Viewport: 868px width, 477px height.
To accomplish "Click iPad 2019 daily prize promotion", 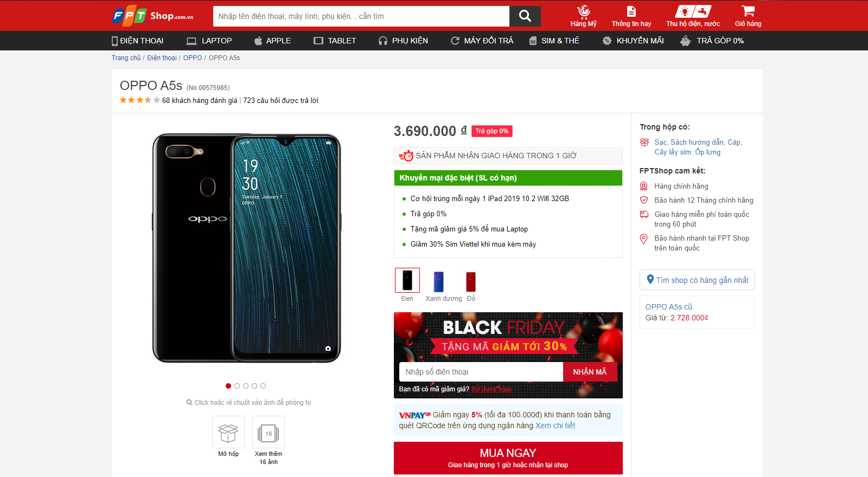I will coord(490,198).
